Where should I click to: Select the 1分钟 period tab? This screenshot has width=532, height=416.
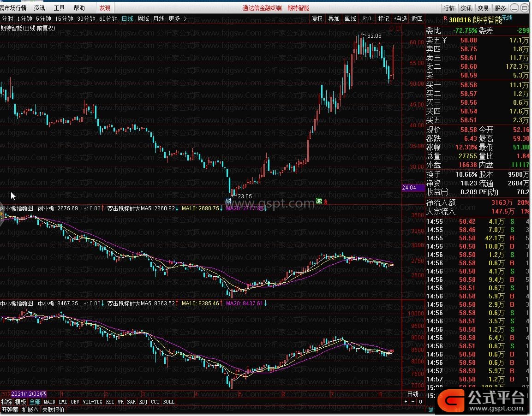[24, 18]
